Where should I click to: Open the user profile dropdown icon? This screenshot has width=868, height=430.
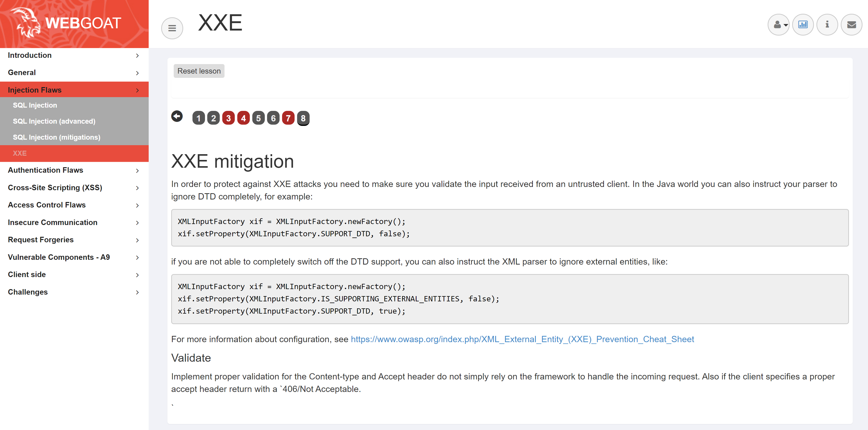click(778, 25)
